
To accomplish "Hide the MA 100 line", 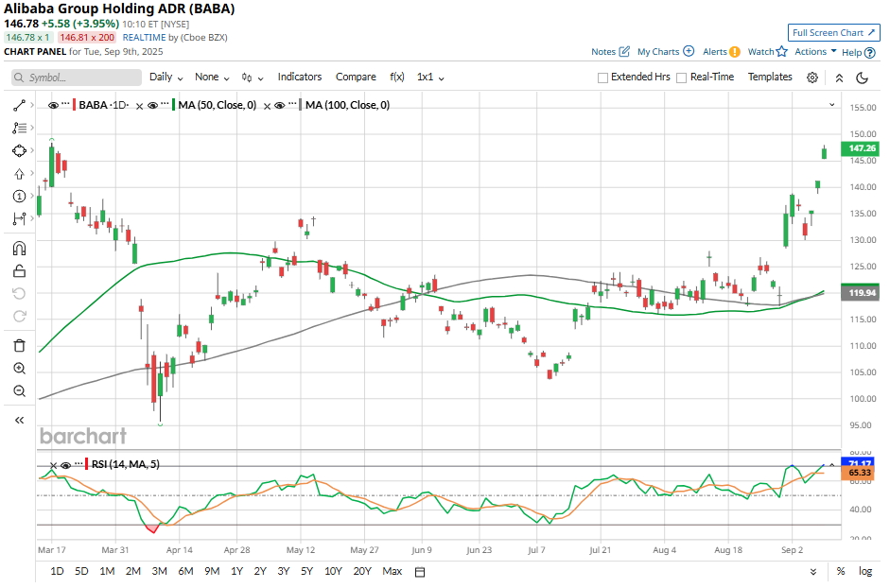I will click(279, 106).
